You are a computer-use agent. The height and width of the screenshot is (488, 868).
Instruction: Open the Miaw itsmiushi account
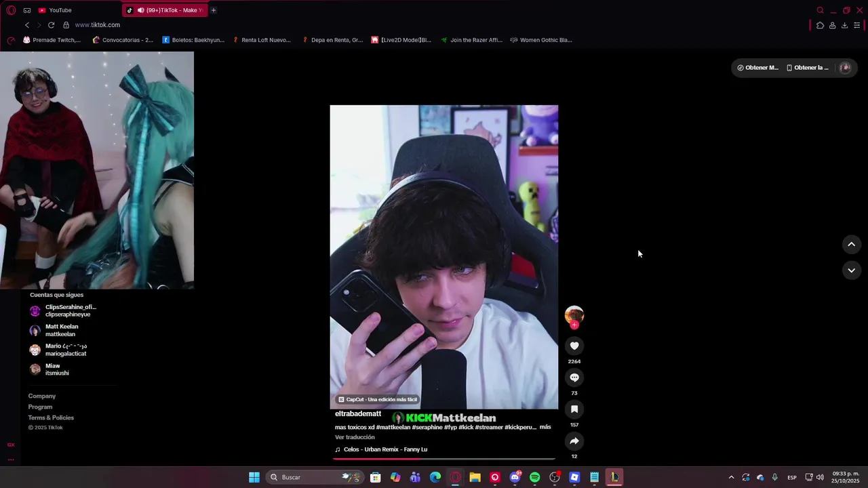click(49, 369)
